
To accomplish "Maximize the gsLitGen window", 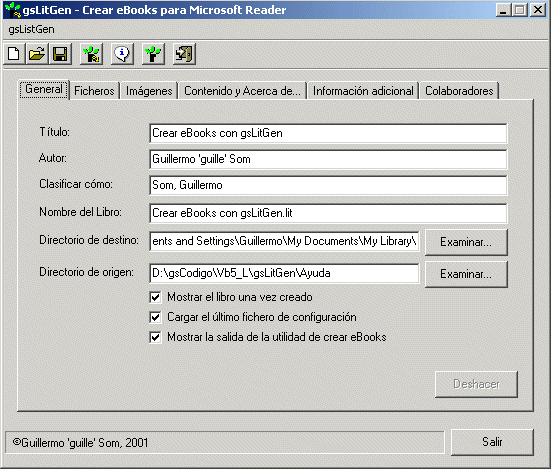I will (520, 10).
